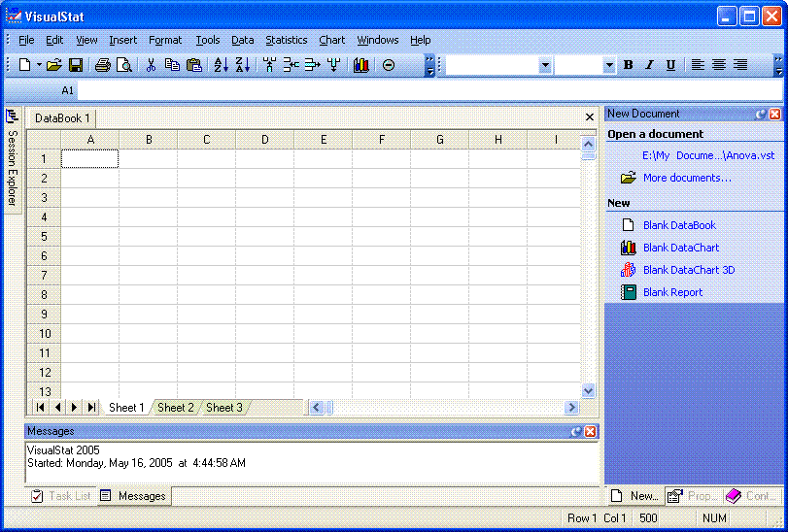The image size is (788, 532).
Task: Toggle Underline formatting
Action: pyautogui.click(x=670, y=65)
